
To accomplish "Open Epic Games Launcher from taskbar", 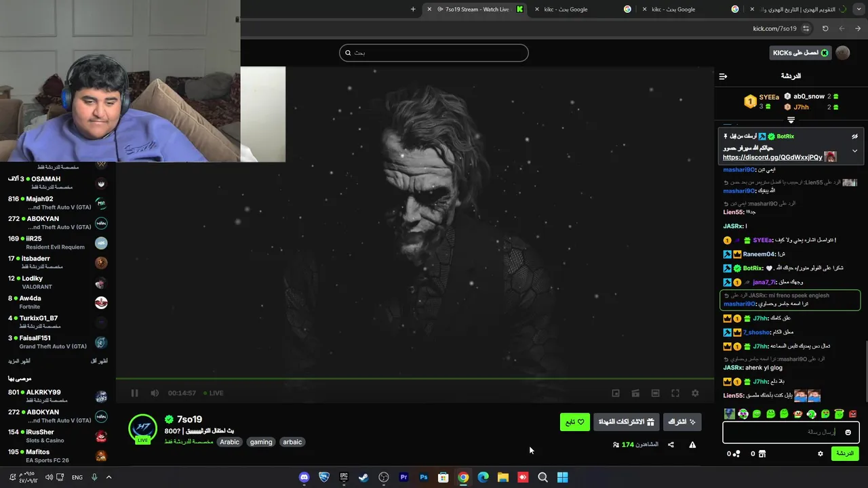I will coord(344,477).
